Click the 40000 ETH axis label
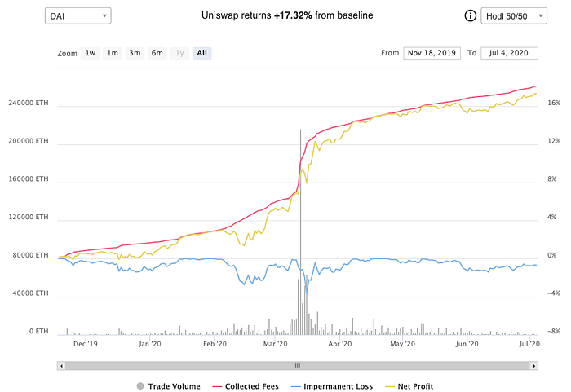Viewport: 571px width, 392px height. pyautogui.click(x=30, y=293)
